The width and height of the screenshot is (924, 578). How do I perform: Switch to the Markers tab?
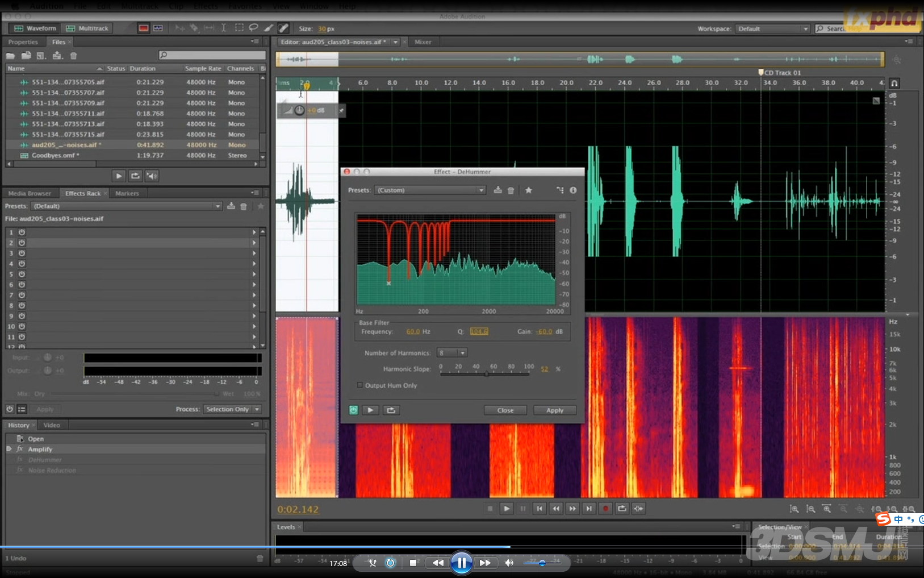(127, 193)
